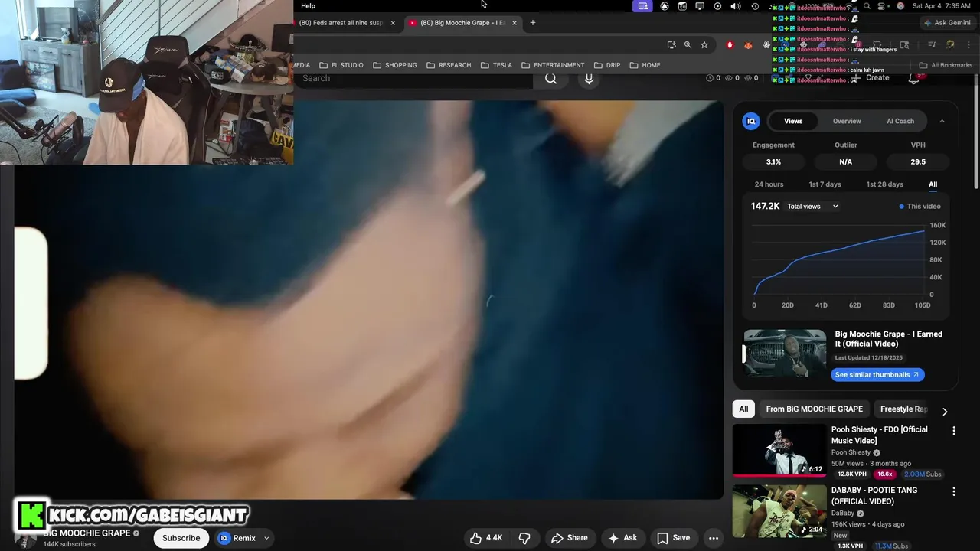The image size is (980, 551).
Task: Switch to vidIQ Views tab
Action: [793, 121]
